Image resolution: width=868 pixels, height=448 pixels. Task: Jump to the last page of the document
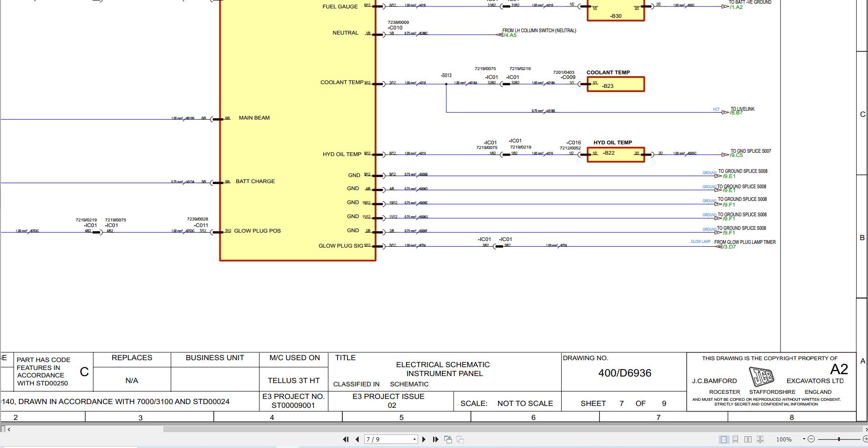pyautogui.click(x=436, y=439)
